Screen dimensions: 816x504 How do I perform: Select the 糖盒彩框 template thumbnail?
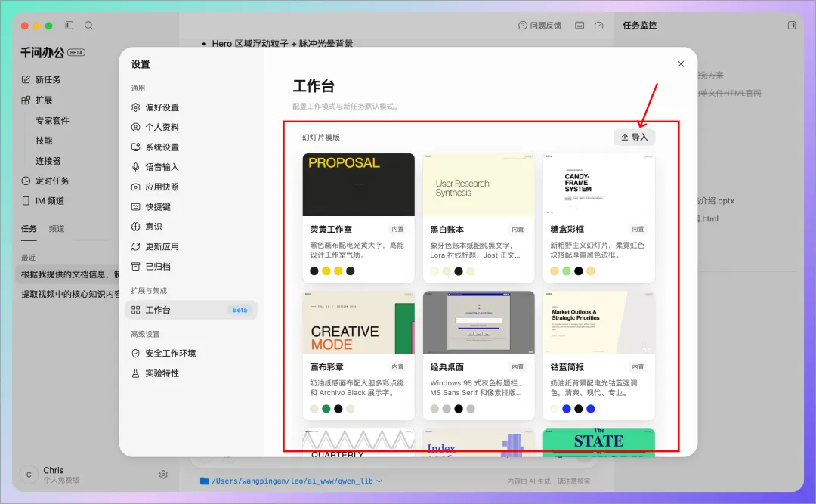click(599, 184)
